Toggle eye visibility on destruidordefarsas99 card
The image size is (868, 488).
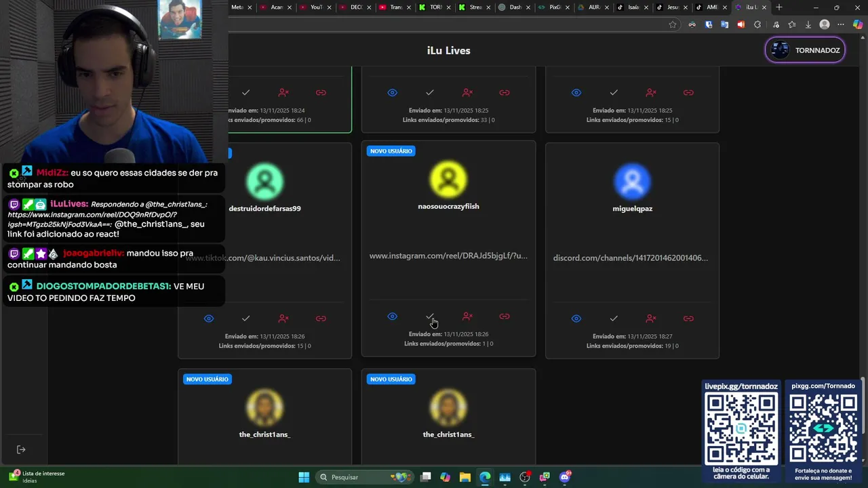pyautogui.click(x=209, y=319)
